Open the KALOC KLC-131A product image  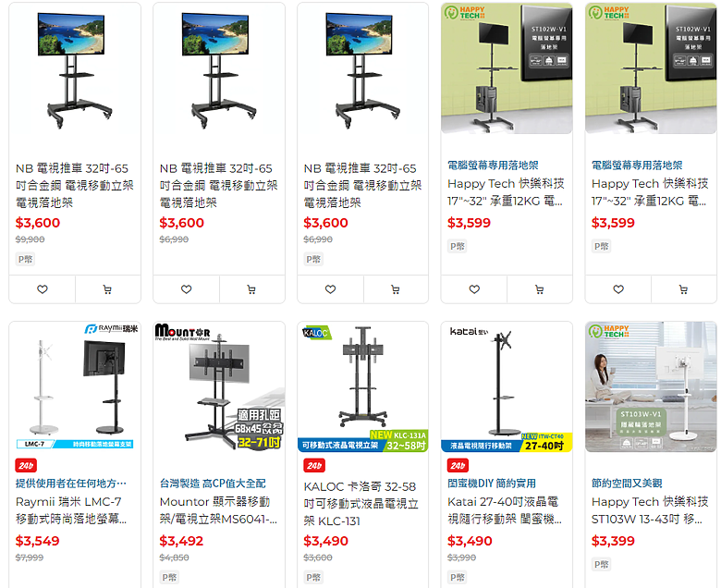[362, 386]
